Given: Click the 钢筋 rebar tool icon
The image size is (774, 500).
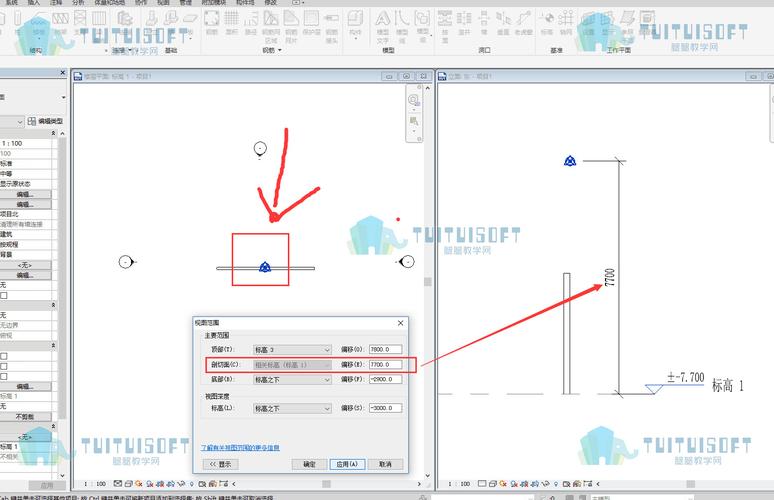Looking at the screenshot, I should pyautogui.click(x=212, y=24).
